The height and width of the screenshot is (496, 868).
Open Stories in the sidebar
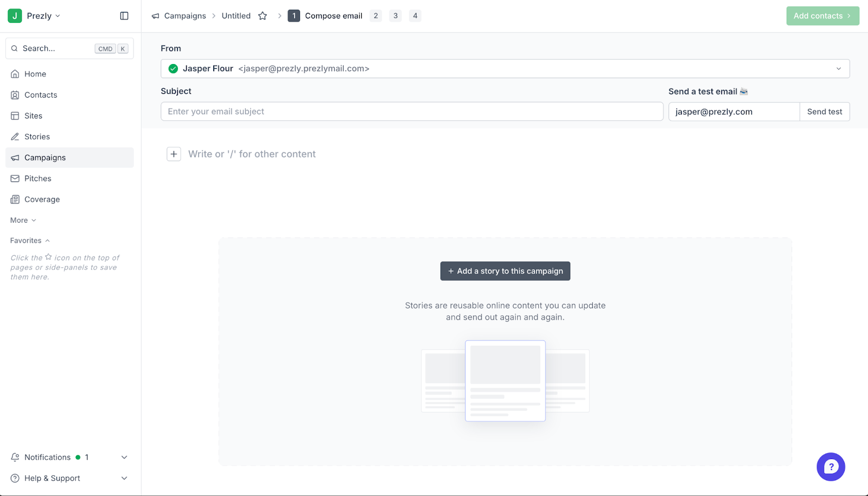tap(37, 137)
